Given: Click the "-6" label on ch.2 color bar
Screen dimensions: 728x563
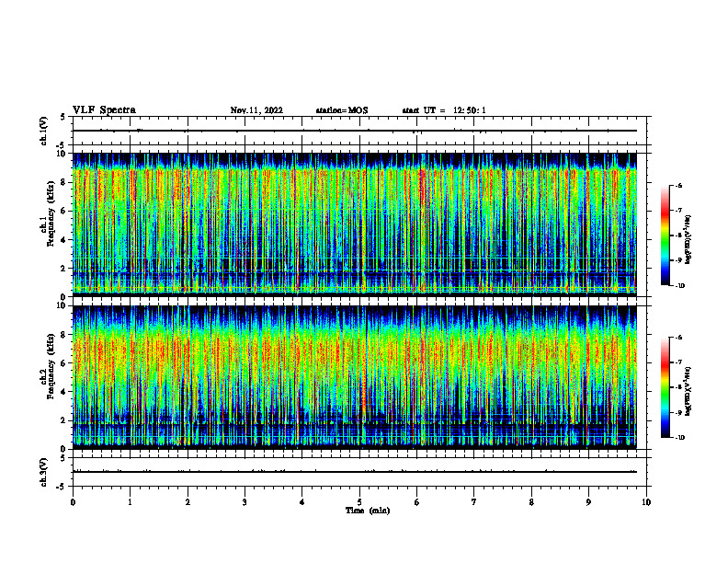Looking at the screenshot, I should coord(678,338).
